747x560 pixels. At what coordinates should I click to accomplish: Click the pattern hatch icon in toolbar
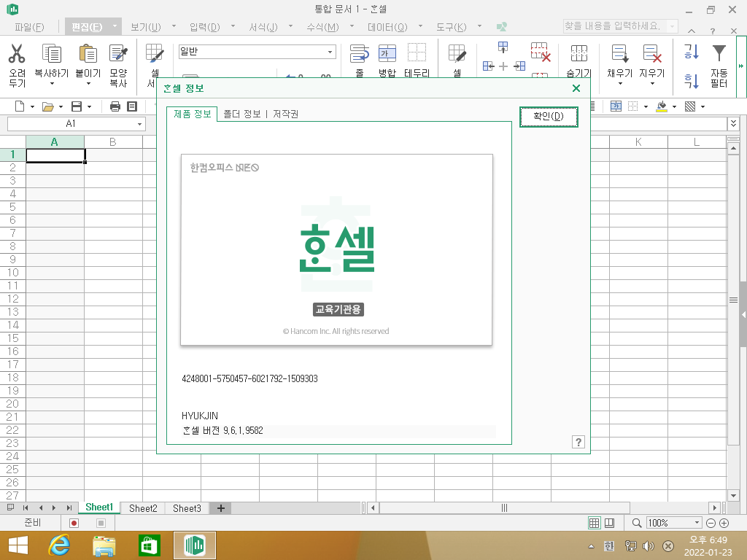pos(690,106)
